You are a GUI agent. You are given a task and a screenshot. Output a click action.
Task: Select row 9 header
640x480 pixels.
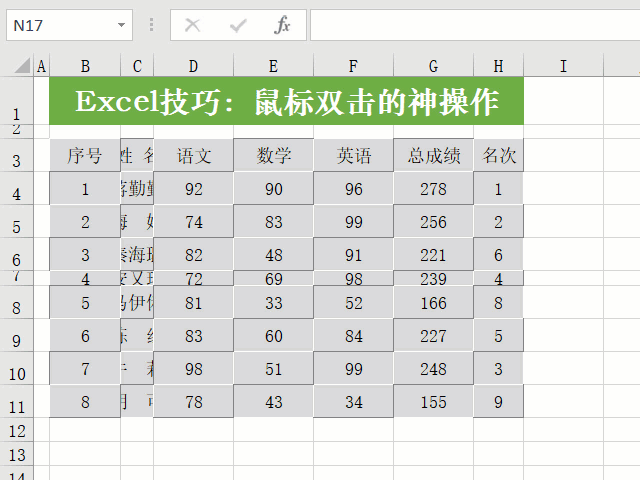(16, 336)
